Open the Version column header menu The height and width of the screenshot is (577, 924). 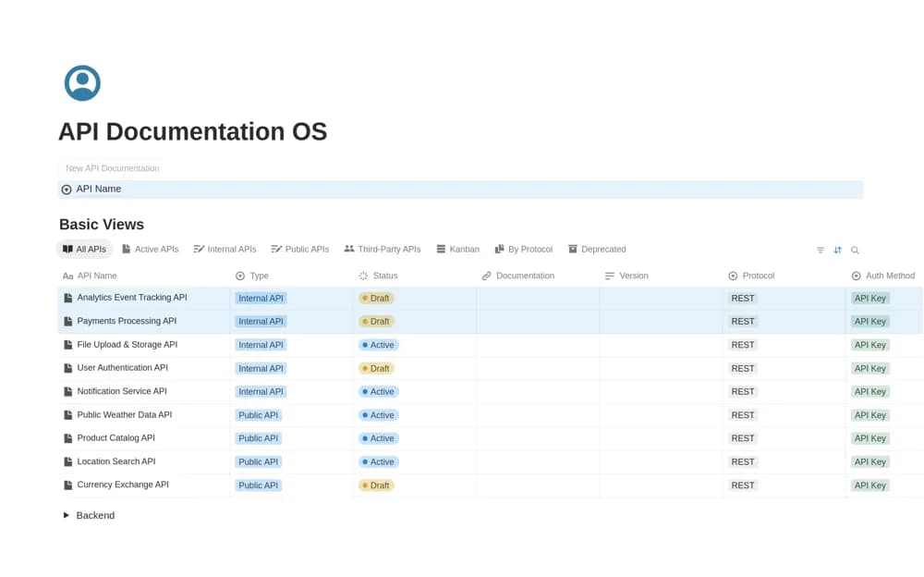[x=626, y=276]
